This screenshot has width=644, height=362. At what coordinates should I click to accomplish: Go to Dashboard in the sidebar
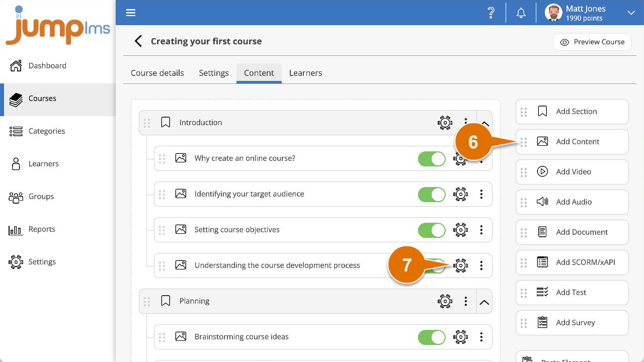(x=58, y=66)
